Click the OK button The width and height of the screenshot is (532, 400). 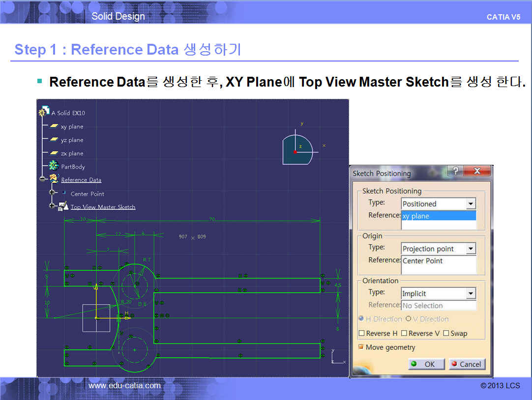pos(426,364)
